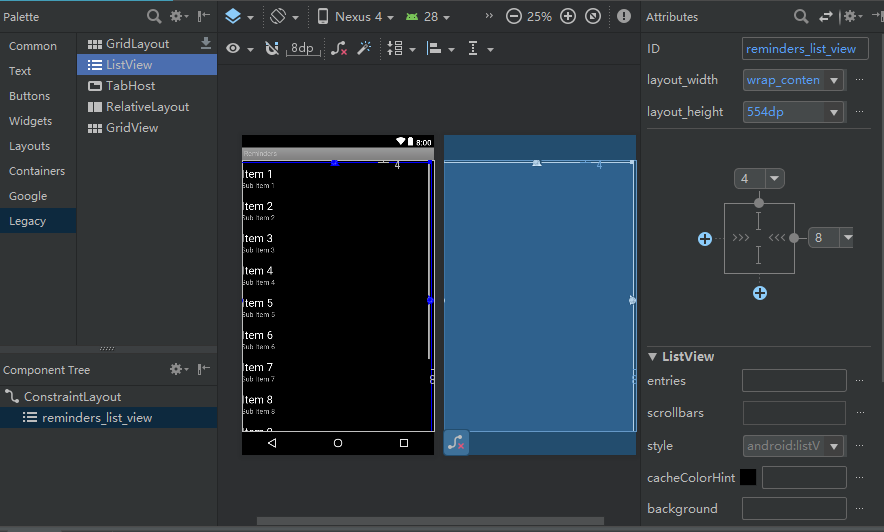Set default margins 8dp
884x532 pixels.
coord(303,49)
